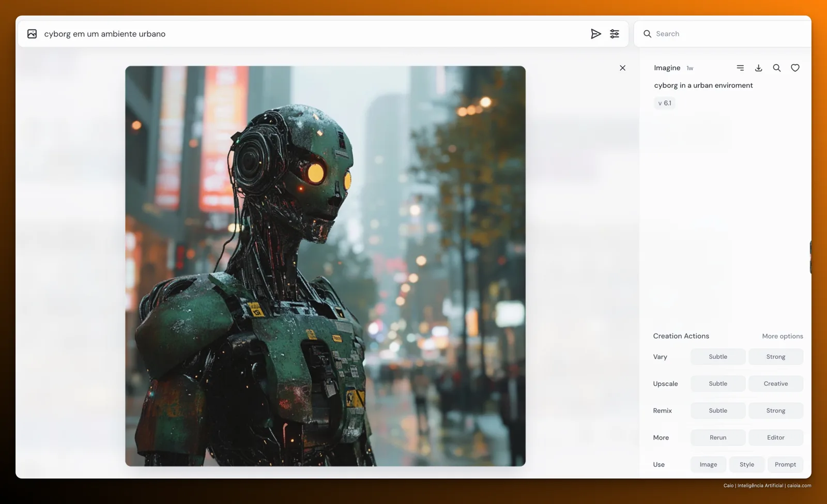Close the image lightbox with the X

pyautogui.click(x=622, y=68)
